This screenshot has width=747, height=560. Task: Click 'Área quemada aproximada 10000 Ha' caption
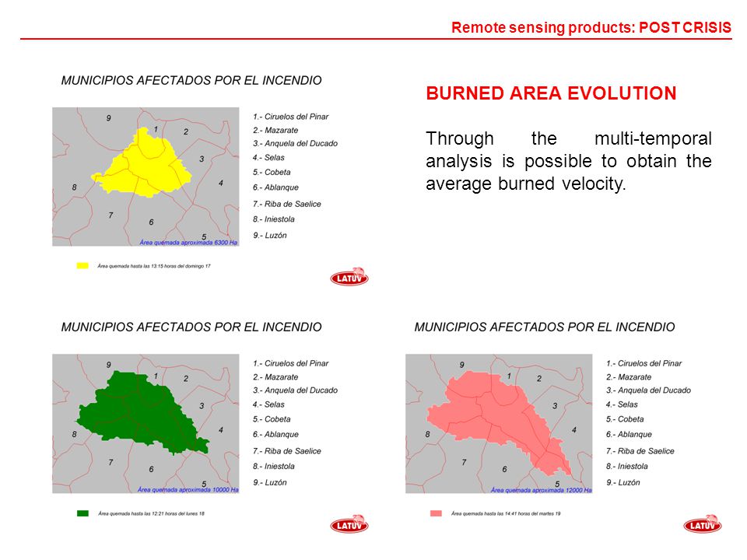coord(188,489)
